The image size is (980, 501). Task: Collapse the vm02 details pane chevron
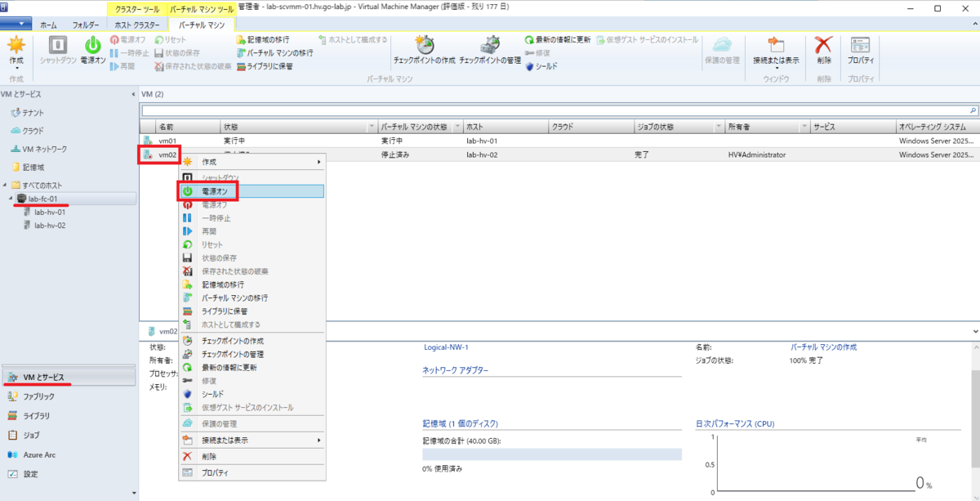coord(973,331)
